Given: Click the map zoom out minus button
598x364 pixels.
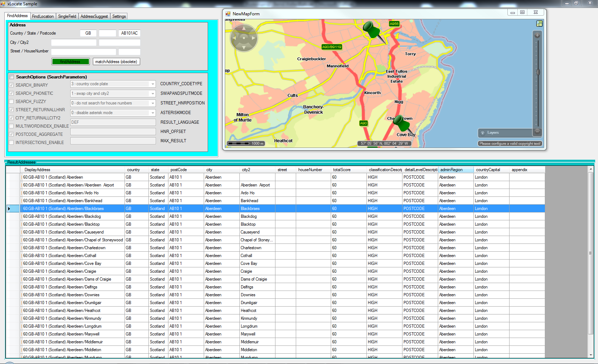Looking at the screenshot, I should tap(537, 132).
